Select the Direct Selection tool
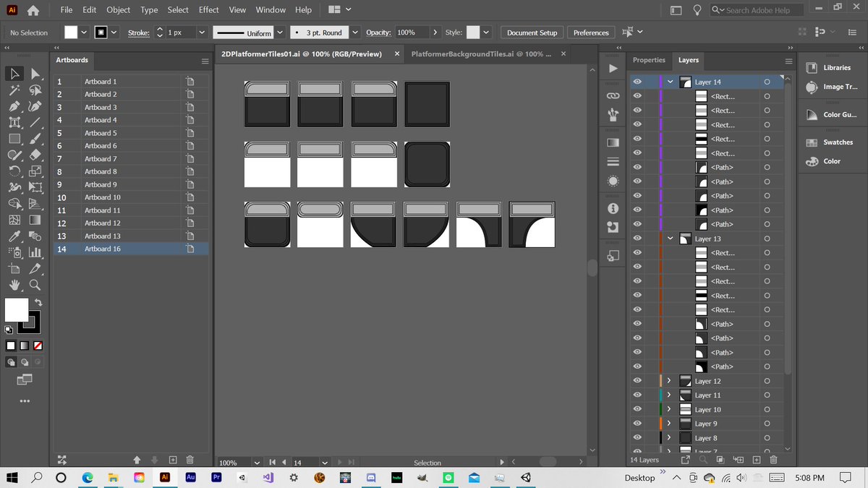 [35, 74]
